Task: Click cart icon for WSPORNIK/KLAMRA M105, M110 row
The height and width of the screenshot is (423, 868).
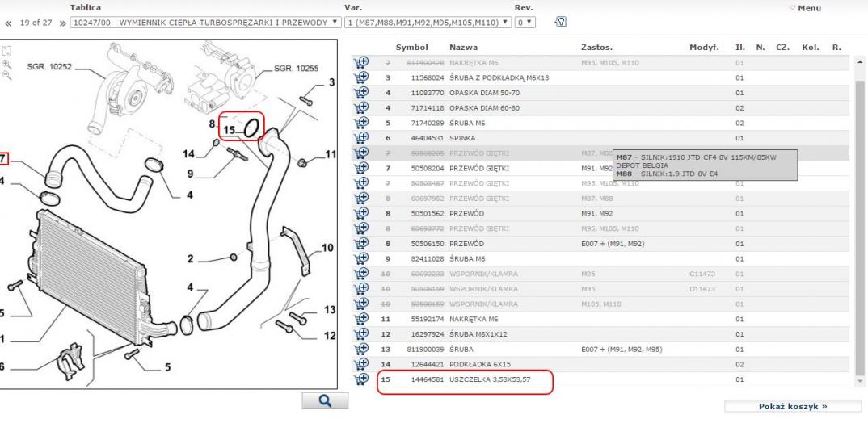Action: pyautogui.click(x=361, y=304)
